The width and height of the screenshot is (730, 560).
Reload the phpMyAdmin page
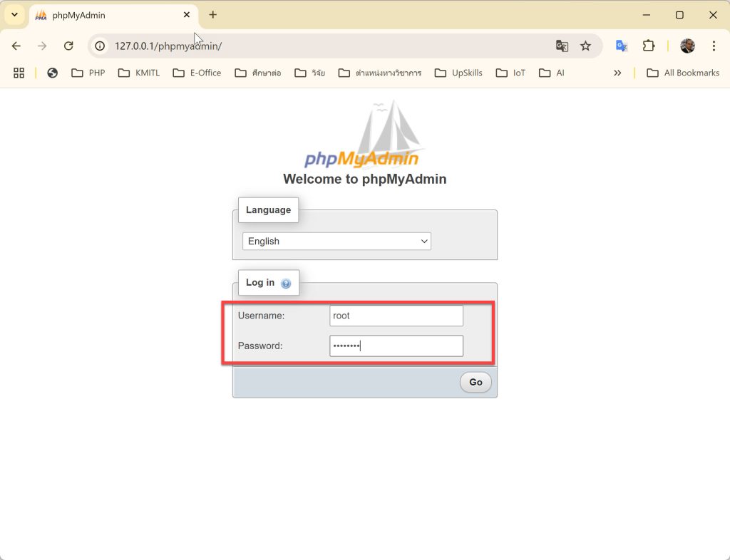coord(68,46)
